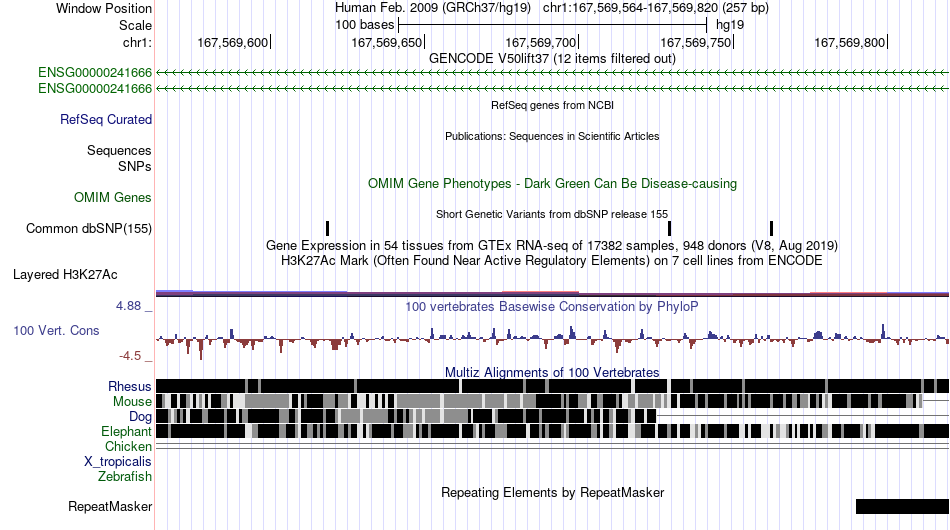950x530 pixels.
Task: Open the 100 Vert. Cons track label
Action: 56,330
